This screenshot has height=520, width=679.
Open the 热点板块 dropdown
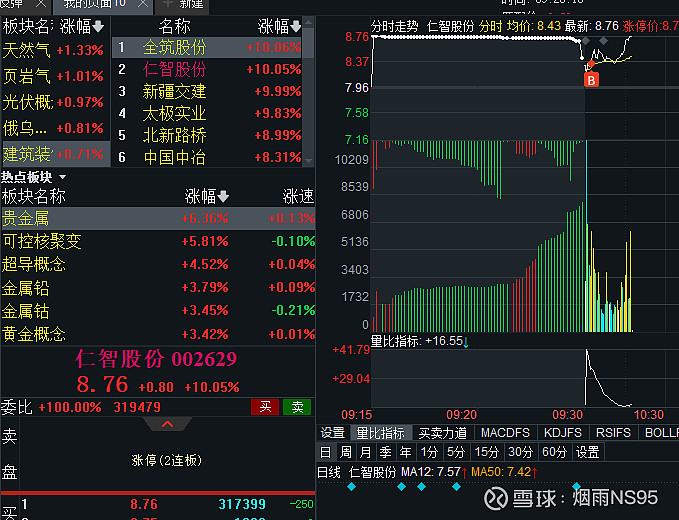click(x=63, y=177)
